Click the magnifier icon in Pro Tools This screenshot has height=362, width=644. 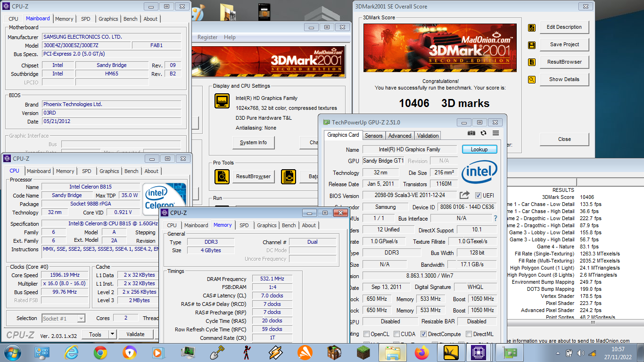(x=222, y=177)
